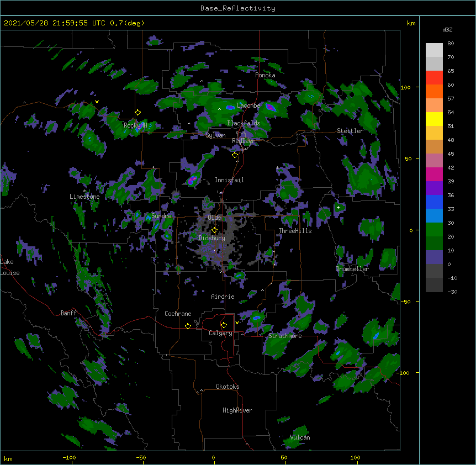This screenshot has width=476, height=465.
Task: Select the Drumheller label
Action: (352, 269)
